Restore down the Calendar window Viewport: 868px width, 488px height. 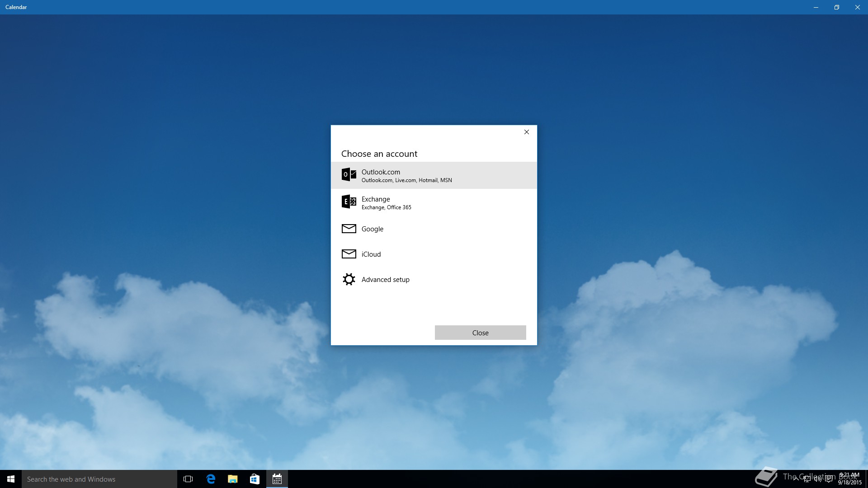click(837, 7)
